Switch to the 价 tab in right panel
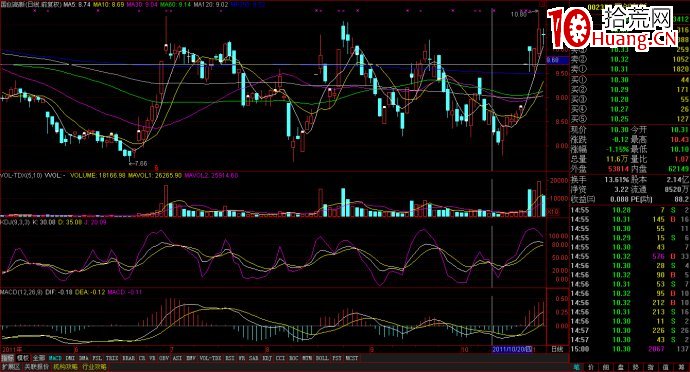690x372 pixels. coord(591,368)
